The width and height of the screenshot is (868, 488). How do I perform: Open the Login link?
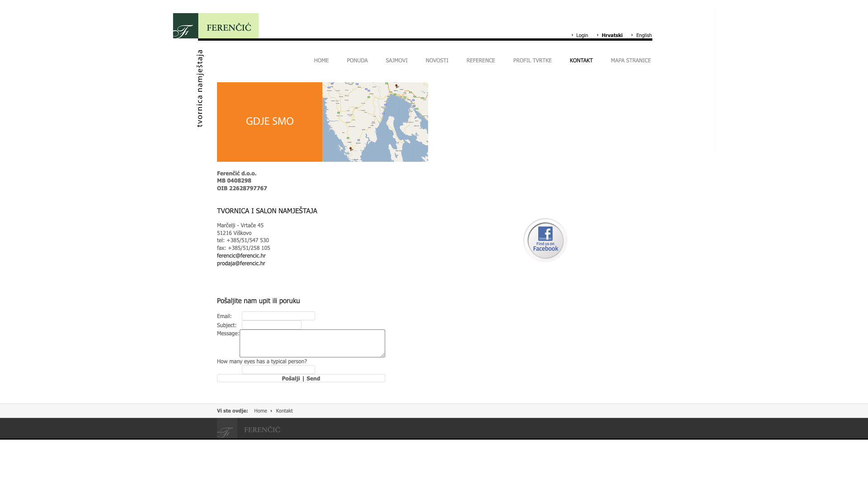582,35
